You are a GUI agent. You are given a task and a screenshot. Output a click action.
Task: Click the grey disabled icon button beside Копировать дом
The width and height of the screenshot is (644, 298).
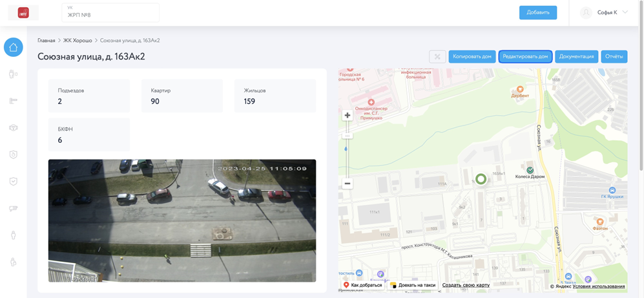[437, 56]
